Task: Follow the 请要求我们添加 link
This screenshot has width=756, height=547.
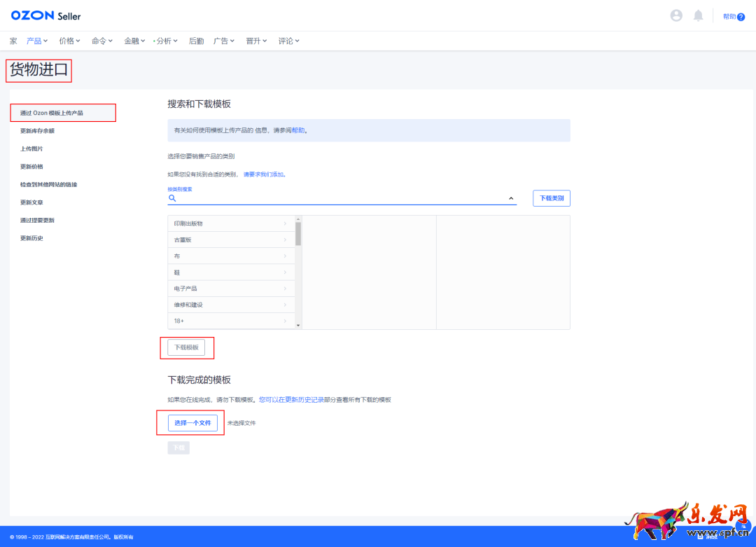Action: (264, 174)
